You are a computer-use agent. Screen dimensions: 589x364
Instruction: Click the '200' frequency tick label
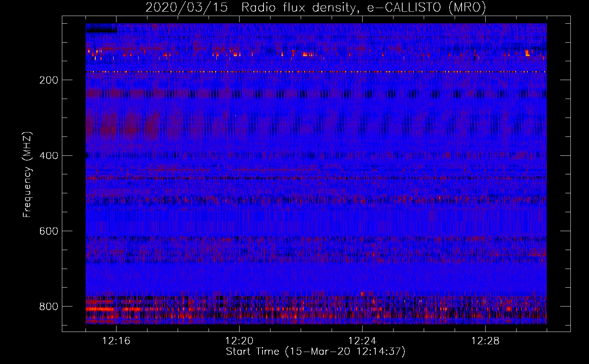click(x=49, y=80)
